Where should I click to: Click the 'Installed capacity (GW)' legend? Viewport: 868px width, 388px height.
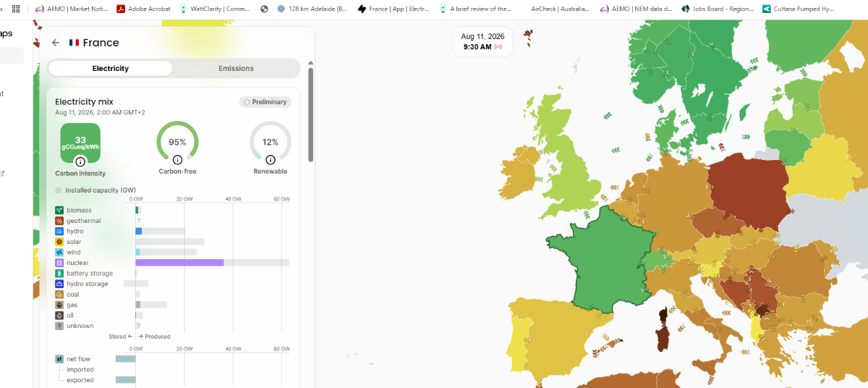(x=95, y=190)
